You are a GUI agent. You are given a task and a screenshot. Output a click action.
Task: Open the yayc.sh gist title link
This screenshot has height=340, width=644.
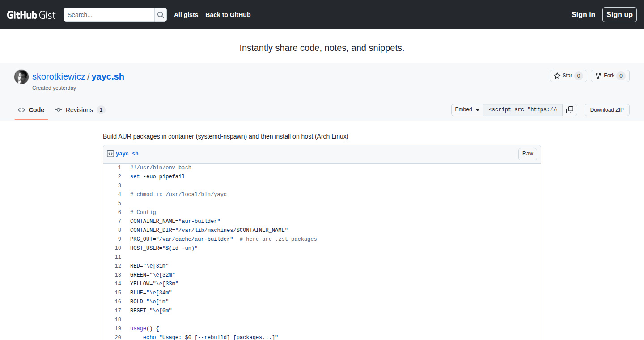coord(108,76)
